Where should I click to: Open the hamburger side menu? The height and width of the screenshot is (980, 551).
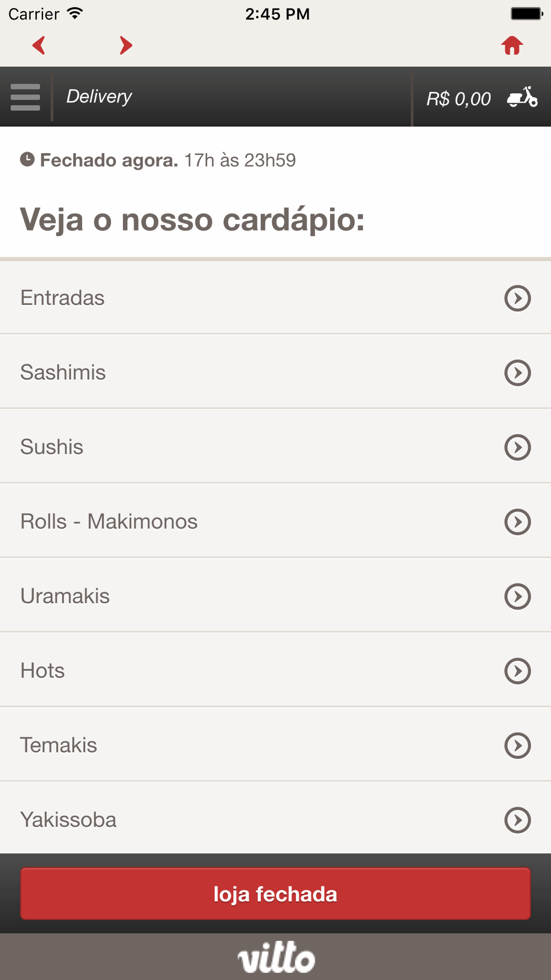(25, 97)
